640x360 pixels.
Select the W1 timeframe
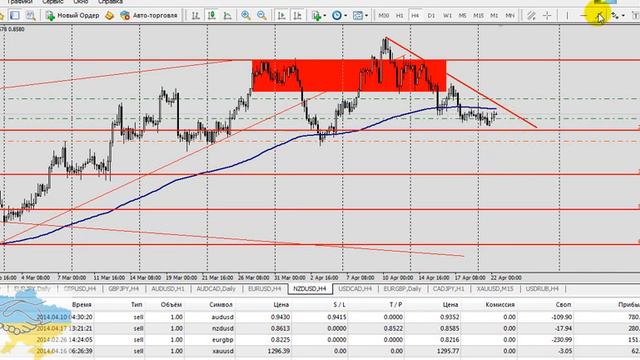coord(447,16)
